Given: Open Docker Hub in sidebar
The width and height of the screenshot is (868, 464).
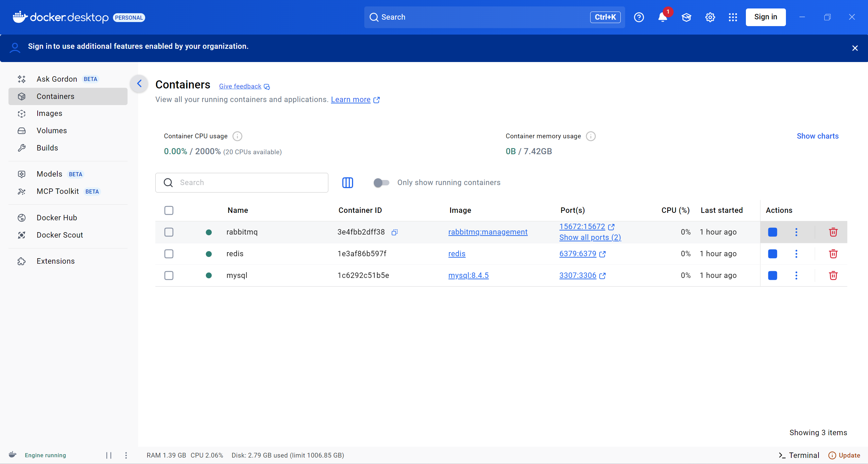Looking at the screenshot, I should point(68,218).
